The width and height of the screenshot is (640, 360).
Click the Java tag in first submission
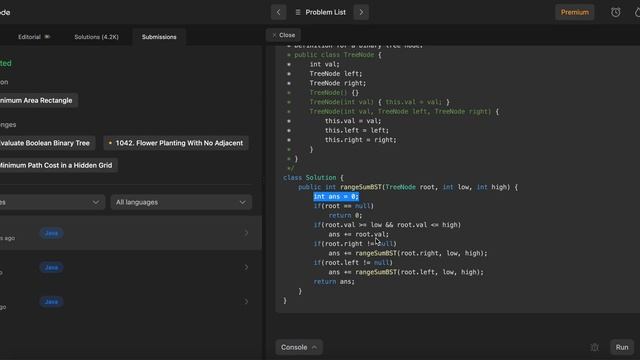click(x=51, y=233)
